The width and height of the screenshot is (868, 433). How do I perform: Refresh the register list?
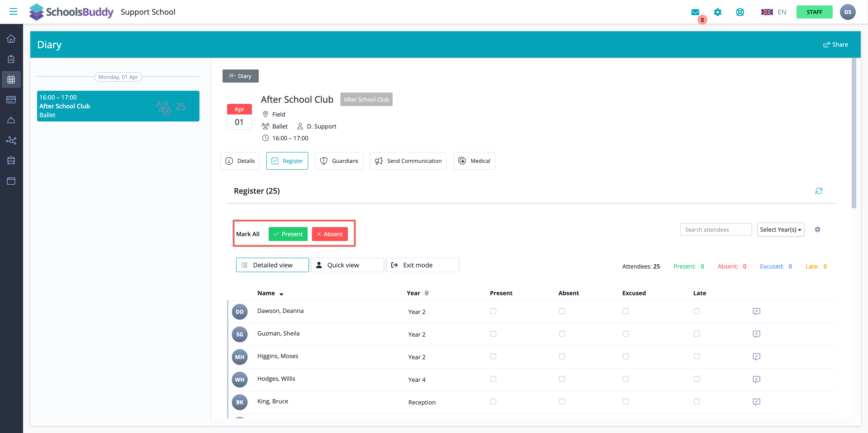(x=819, y=191)
